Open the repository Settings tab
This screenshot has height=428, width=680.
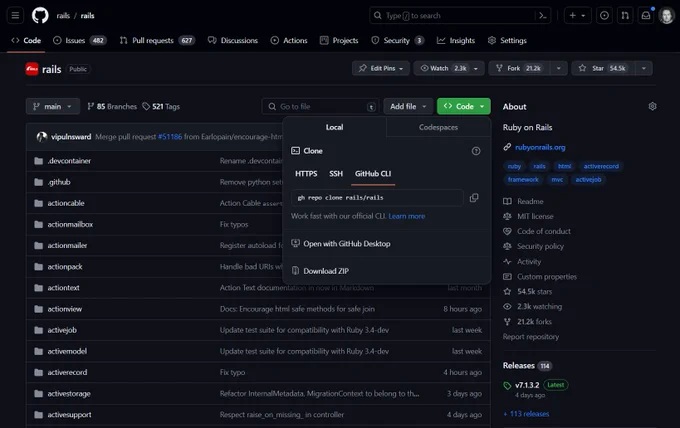coord(507,40)
